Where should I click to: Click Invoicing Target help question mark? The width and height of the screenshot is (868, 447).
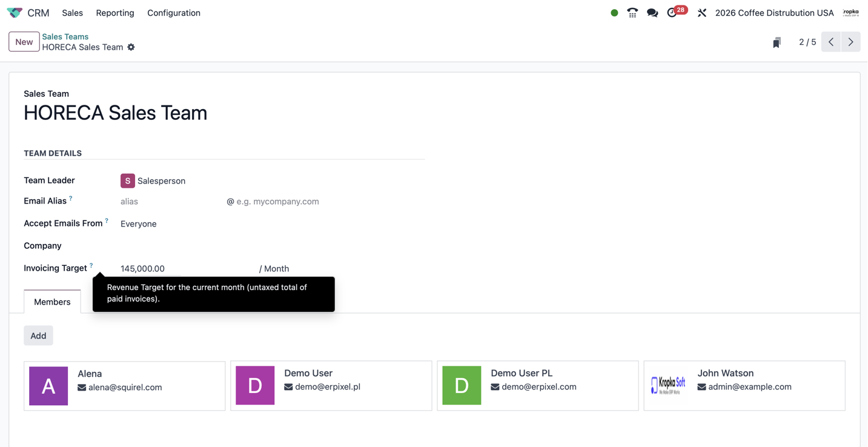pyautogui.click(x=91, y=265)
